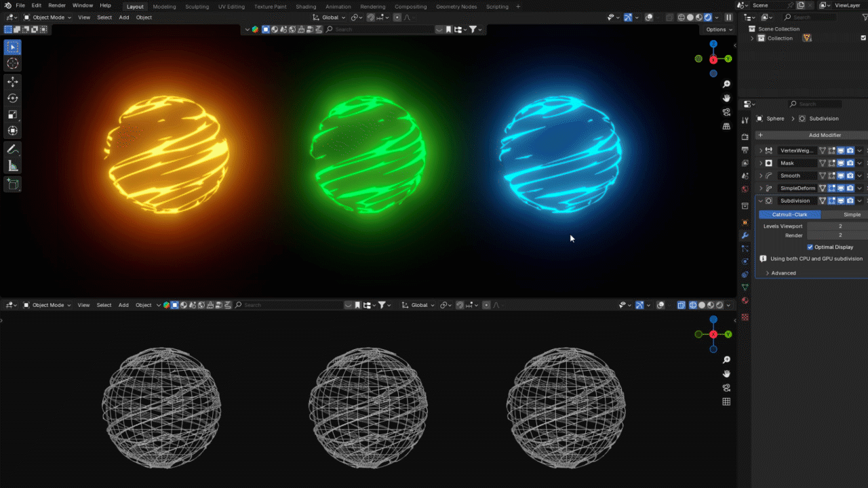Switch to the Modeling workspace tab

click(x=164, y=7)
